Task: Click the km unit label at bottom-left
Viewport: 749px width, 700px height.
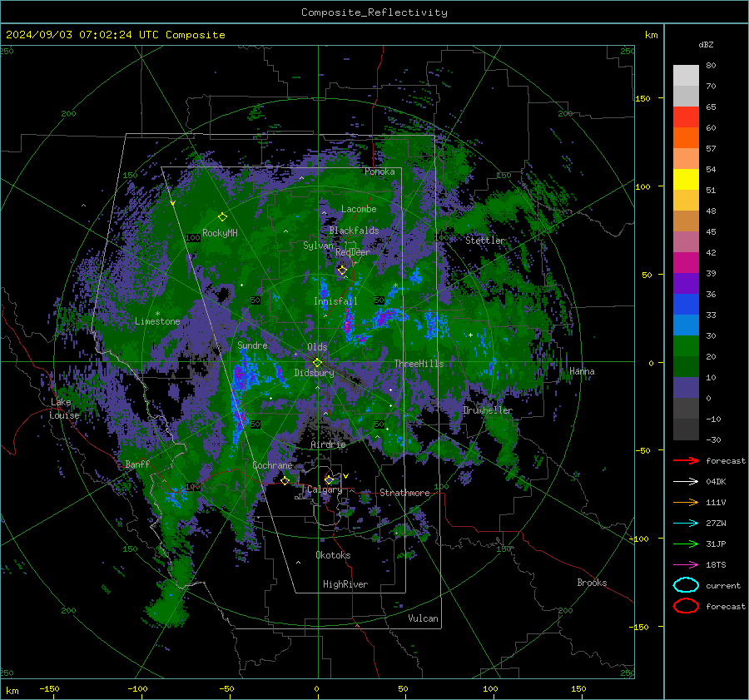Action: tap(12, 691)
